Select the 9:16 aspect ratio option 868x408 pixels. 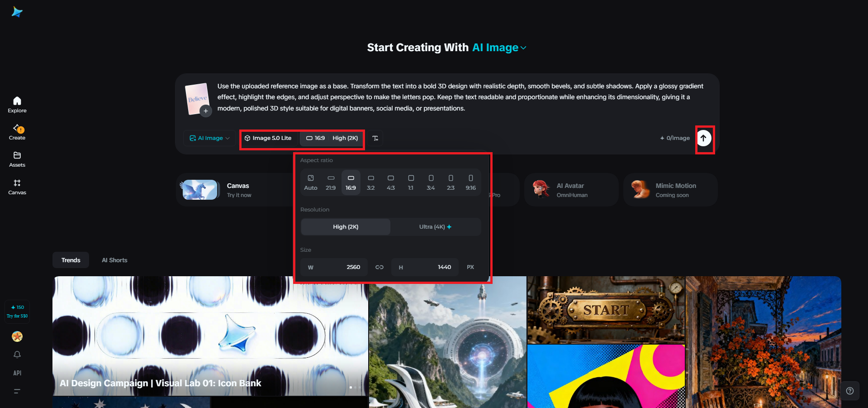[x=471, y=182]
